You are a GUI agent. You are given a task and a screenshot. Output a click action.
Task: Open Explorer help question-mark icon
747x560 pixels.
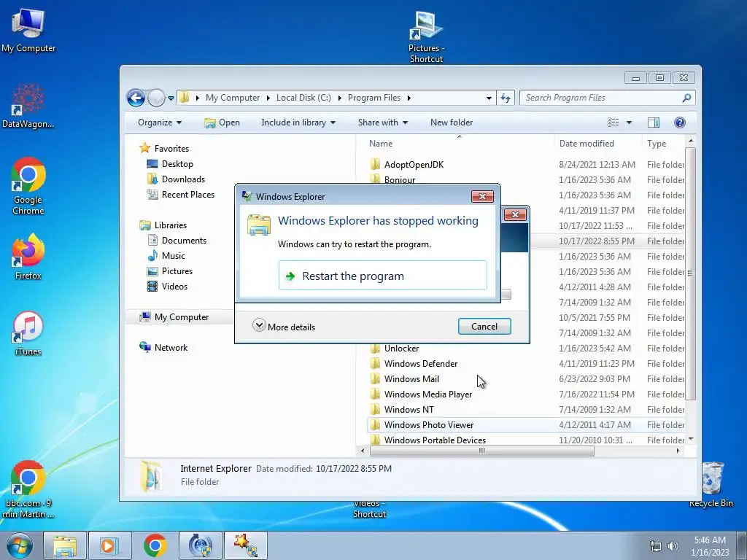[680, 122]
